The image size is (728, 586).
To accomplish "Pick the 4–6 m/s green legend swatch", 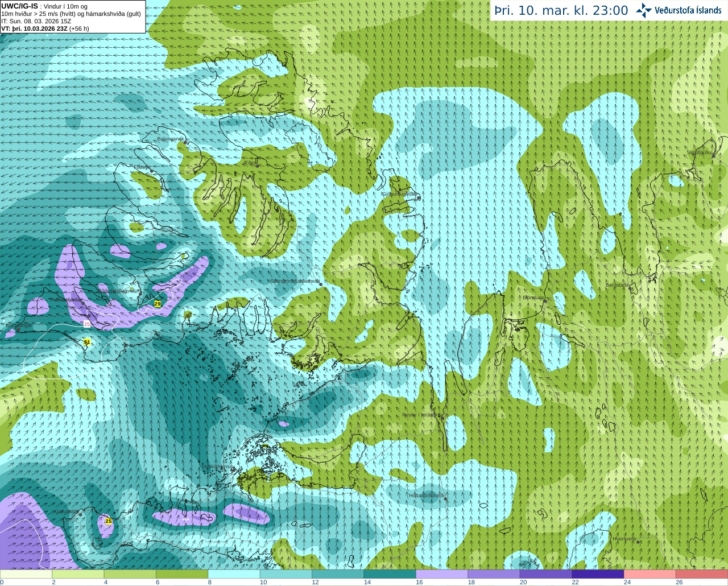I will 130,574.
